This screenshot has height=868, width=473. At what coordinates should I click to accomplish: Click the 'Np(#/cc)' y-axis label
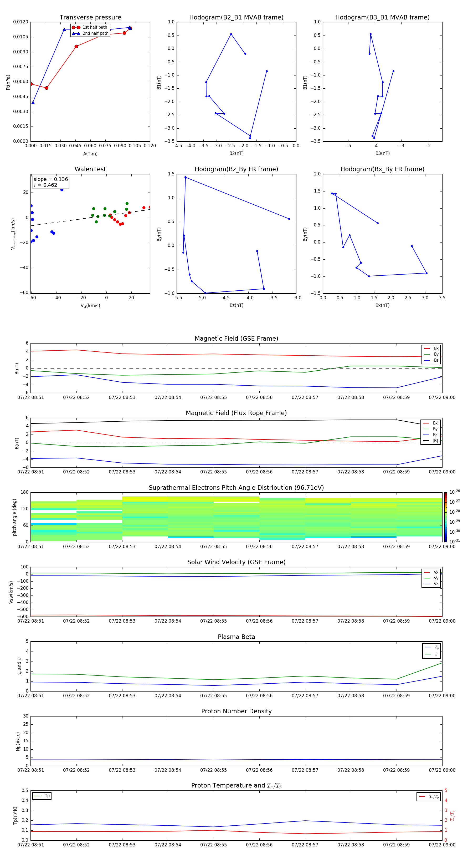(18, 741)
